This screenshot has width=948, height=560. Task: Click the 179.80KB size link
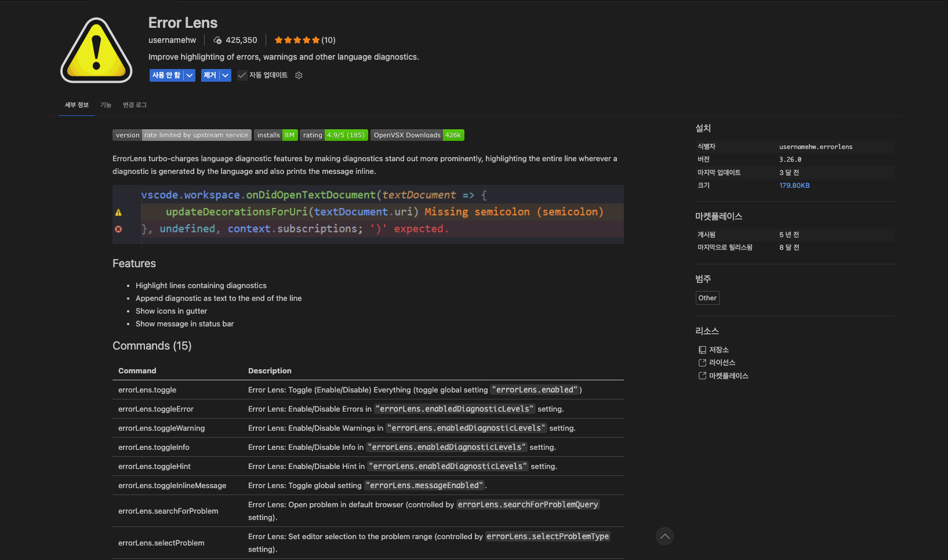(794, 186)
